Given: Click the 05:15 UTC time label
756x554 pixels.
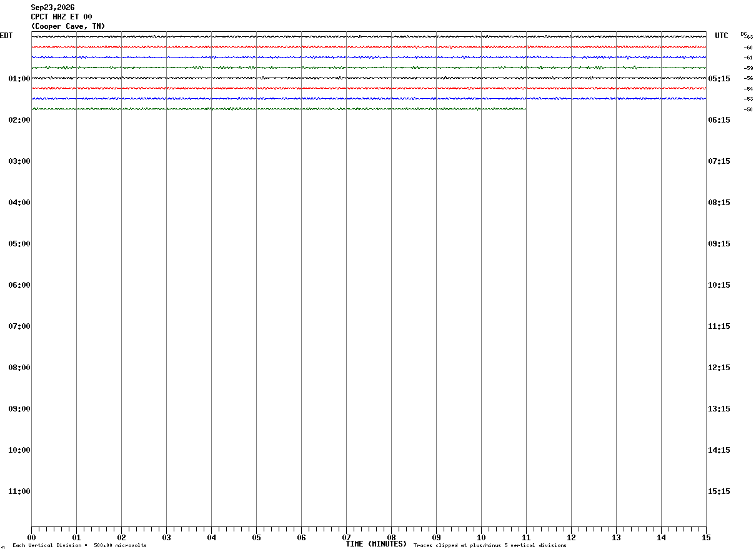Looking at the screenshot, I should click(719, 79).
